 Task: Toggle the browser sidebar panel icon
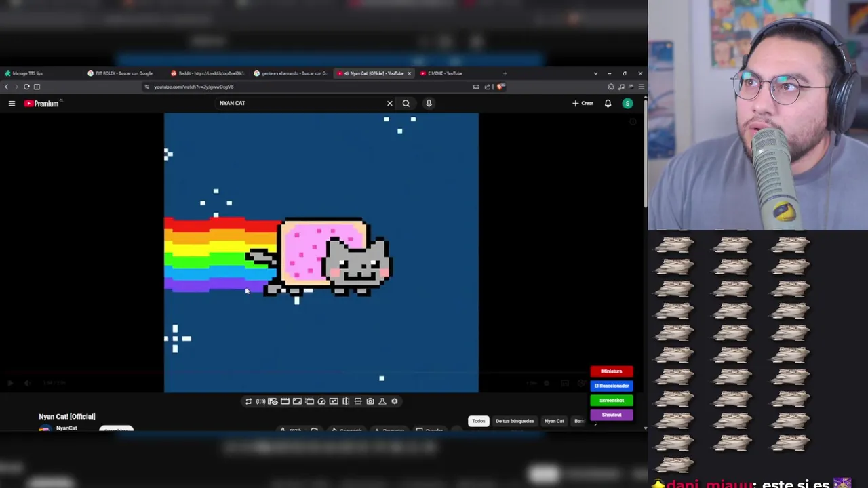pos(37,87)
